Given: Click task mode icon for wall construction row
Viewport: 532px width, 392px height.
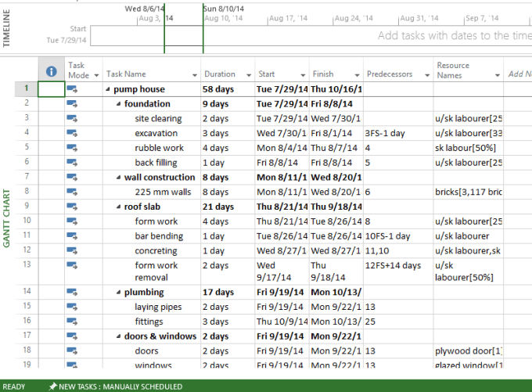Looking at the screenshot, I should click(72, 177).
